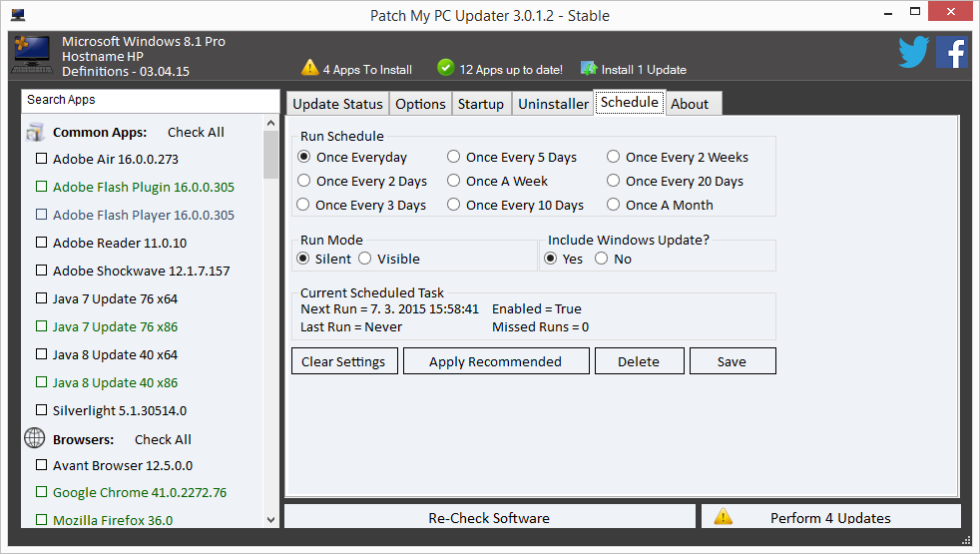Image resolution: width=980 pixels, height=554 pixels.
Task: Select Once Every 3 Days
Action: coord(303,205)
